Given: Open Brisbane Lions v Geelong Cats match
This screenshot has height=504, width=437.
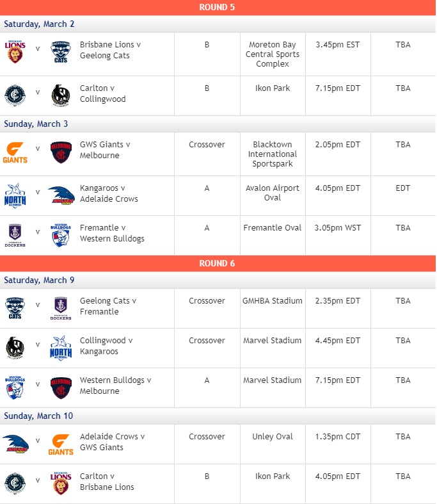Looking at the screenshot, I should click(x=110, y=50).
